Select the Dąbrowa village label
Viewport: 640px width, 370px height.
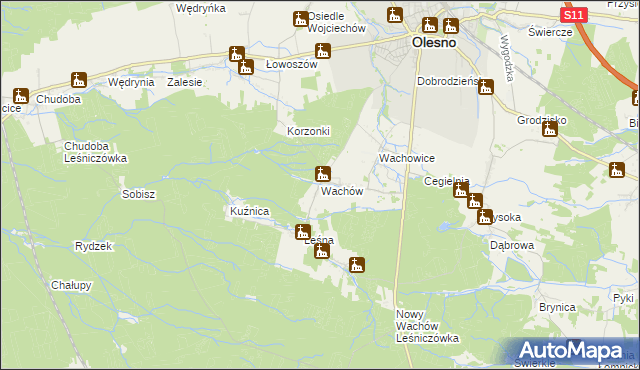coord(512,246)
